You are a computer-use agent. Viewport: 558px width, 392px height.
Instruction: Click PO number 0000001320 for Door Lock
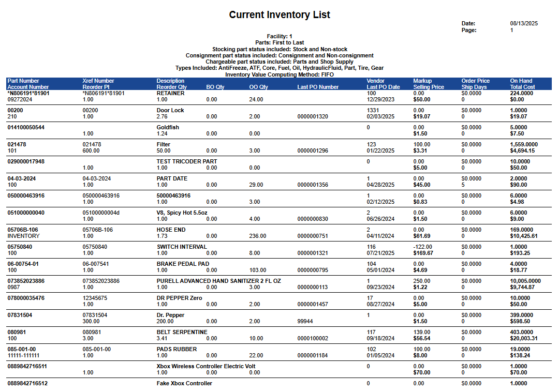pyautogui.click(x=313, y=116)
